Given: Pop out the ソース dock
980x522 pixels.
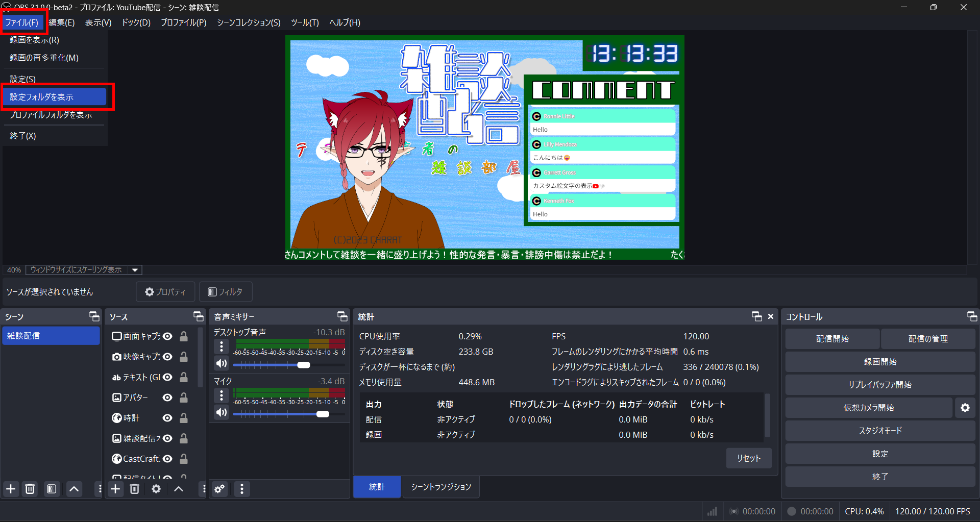Looking at the screenshot, I should [199, 316].
